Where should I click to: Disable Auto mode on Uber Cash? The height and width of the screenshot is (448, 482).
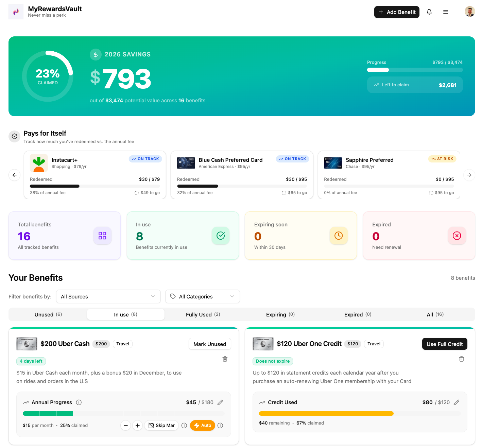pyautogui.click(x=202, y=425)
